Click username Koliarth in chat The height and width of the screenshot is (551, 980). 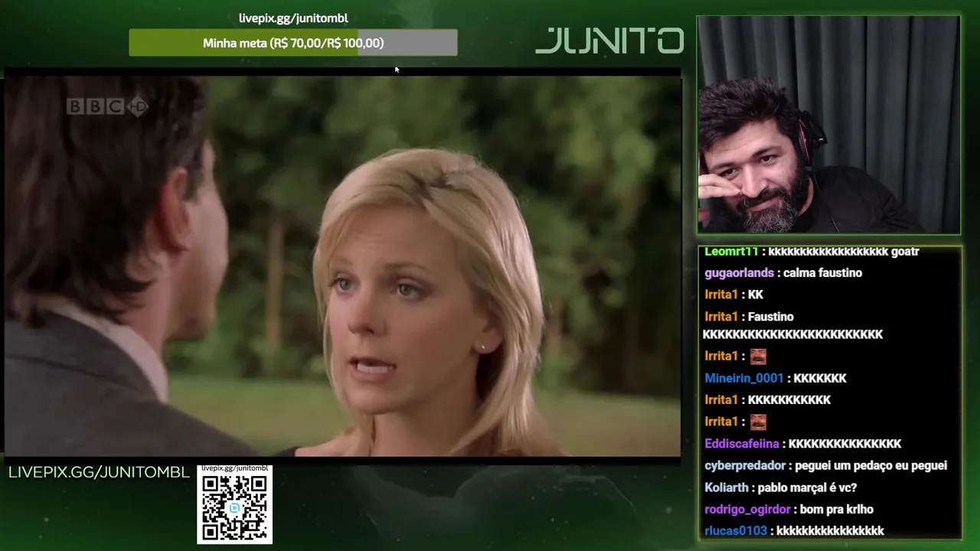coord(727,487)
